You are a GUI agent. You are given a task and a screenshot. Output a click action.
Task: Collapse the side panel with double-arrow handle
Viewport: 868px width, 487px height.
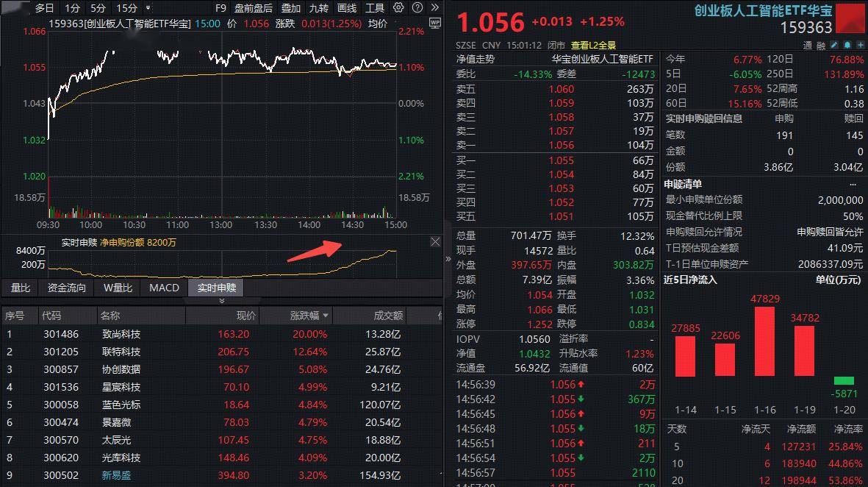[448, 259]
